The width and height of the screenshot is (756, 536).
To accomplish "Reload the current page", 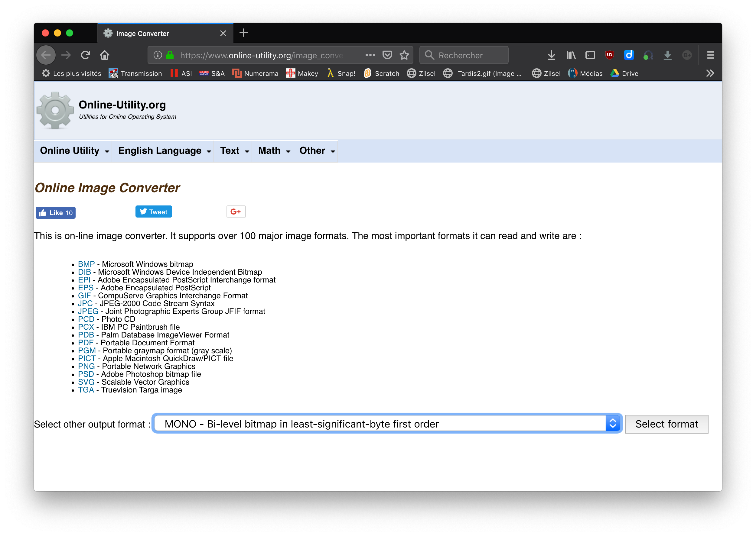I will [x=86, y=55].
